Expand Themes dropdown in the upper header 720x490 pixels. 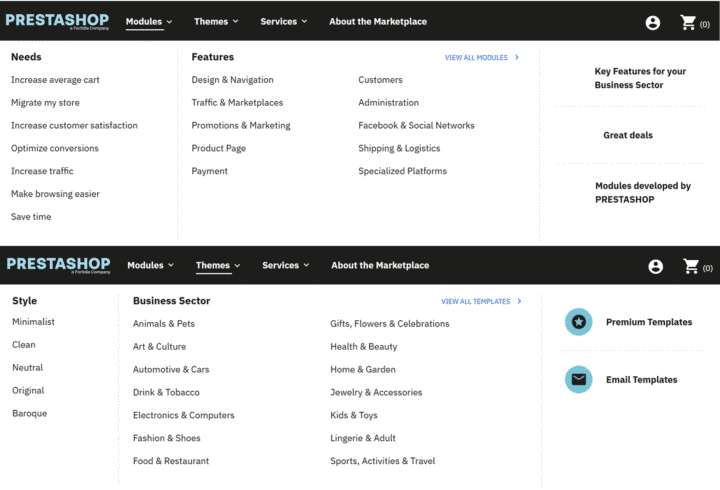pos(216,22)
